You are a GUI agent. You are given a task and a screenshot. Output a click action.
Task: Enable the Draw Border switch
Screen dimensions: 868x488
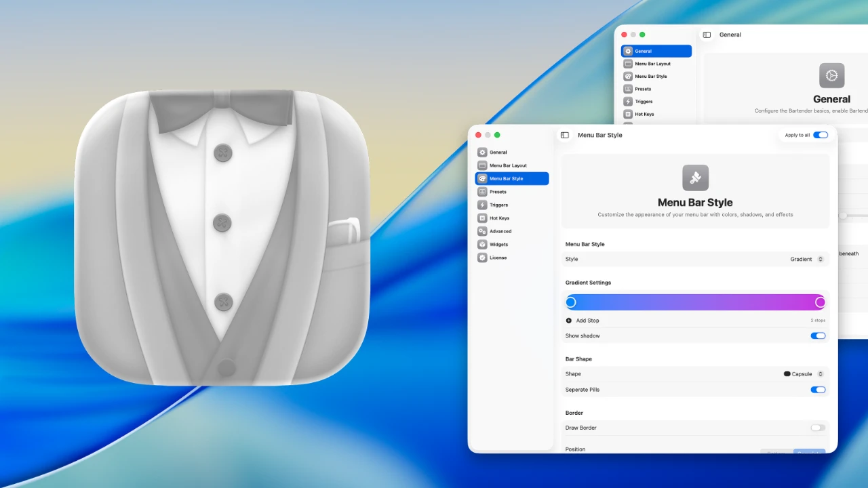pos(818,428)
